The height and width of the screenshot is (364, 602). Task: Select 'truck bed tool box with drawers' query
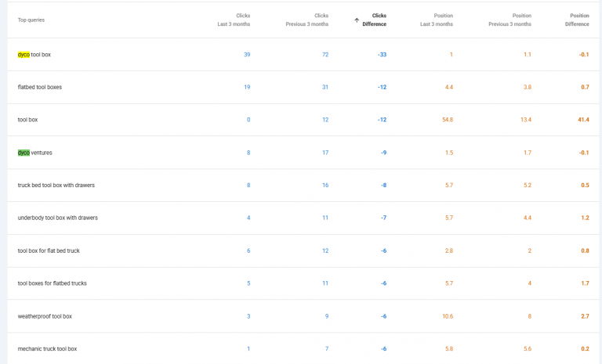(x=56, y=186)
